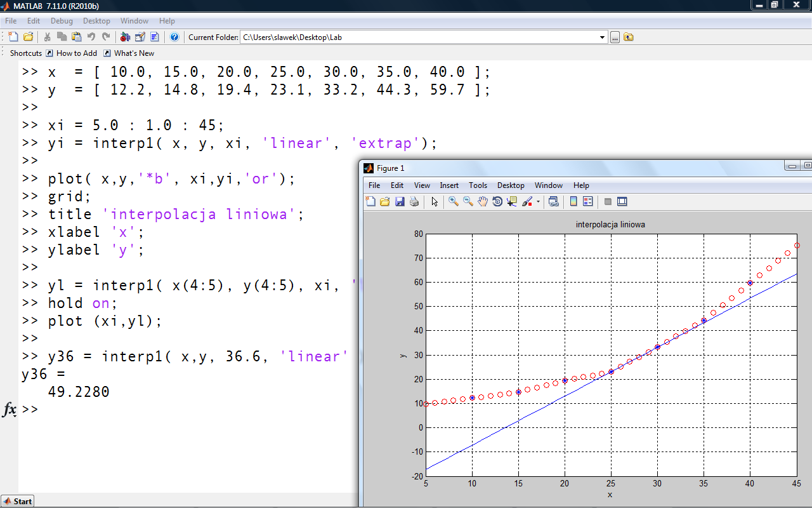
Task: Select the Pan hand tool
Action: (x=483, y=201)
